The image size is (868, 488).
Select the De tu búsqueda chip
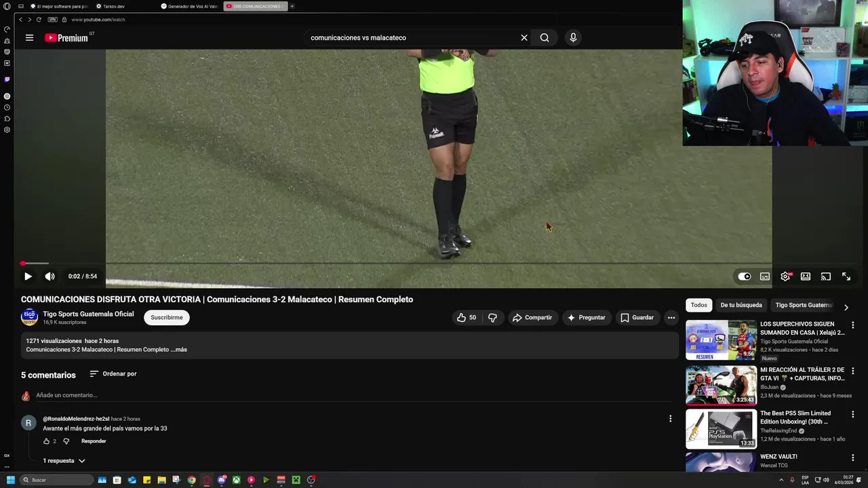click(741, 305)
